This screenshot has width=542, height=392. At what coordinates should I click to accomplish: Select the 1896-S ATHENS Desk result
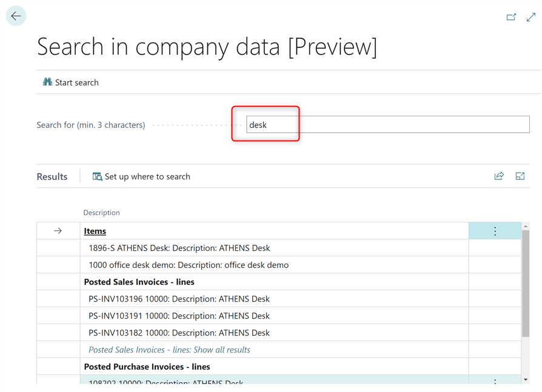(179, 248)
